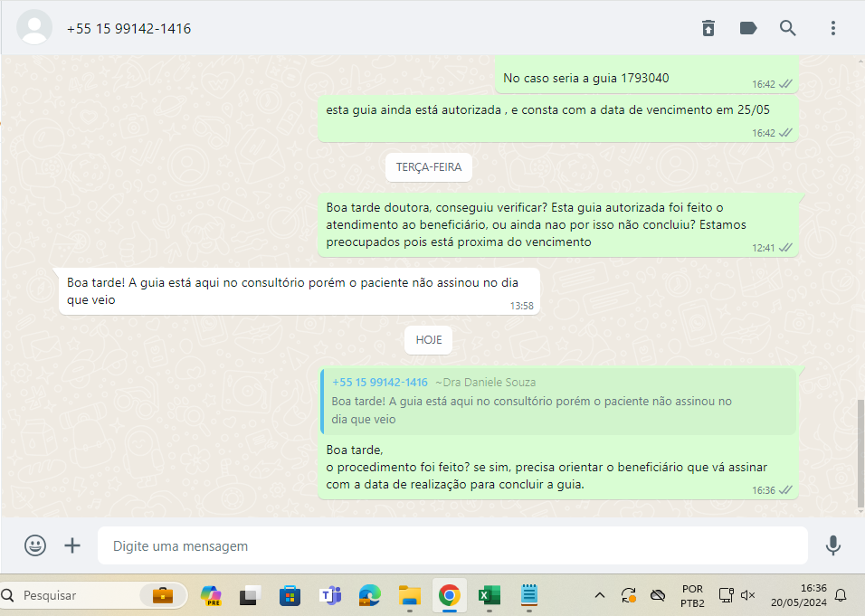
Task: Open the emoji picker
Action: (35, 545)
